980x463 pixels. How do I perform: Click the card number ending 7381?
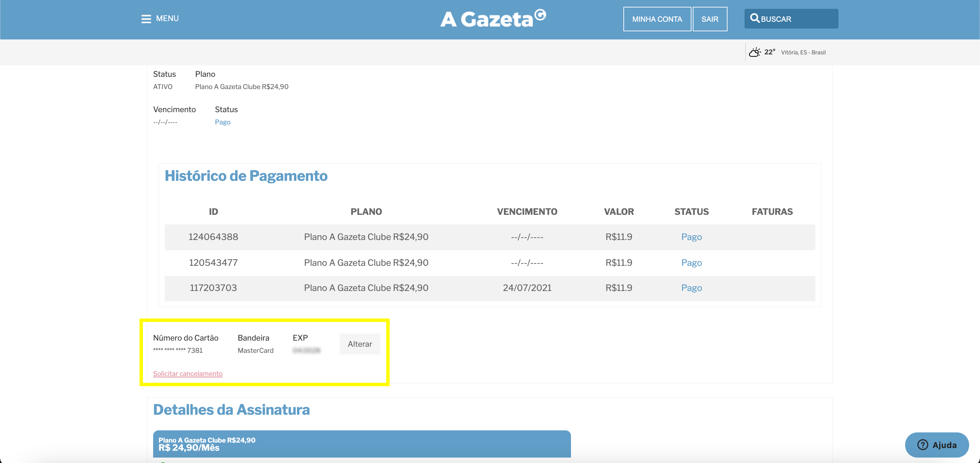tap(178, 350)
